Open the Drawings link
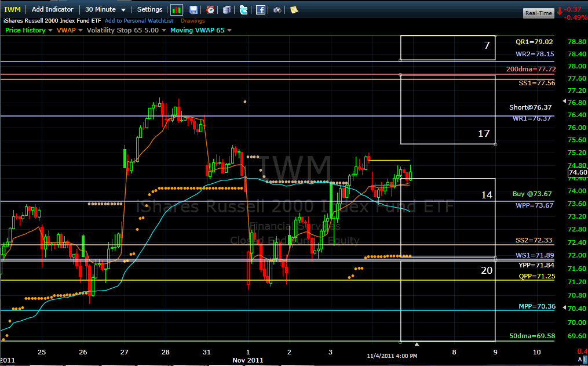Viewport: 588px width, 366px height. click(193, 21)
